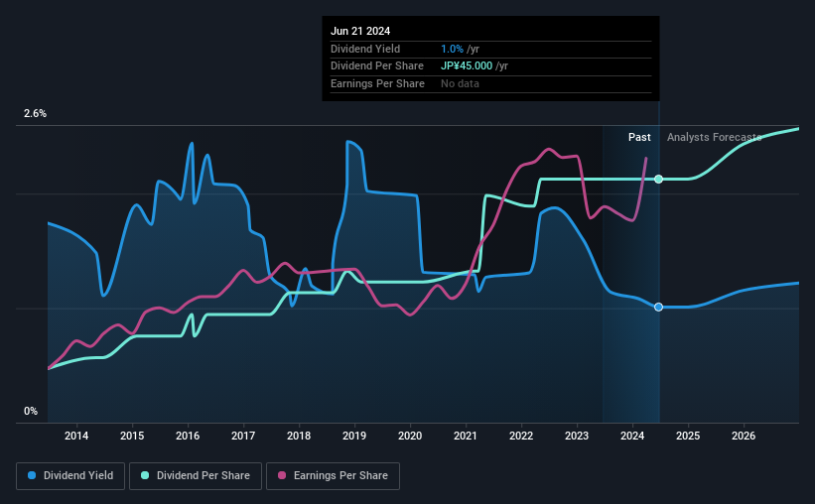Click the 2018 x-axis label
The height and width of the screenshot is (504, 815).
[299, 436]
